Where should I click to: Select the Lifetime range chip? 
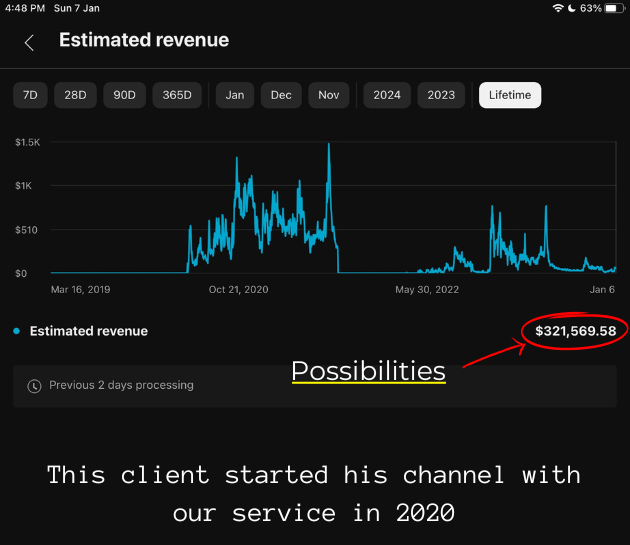tap(510, 95)
